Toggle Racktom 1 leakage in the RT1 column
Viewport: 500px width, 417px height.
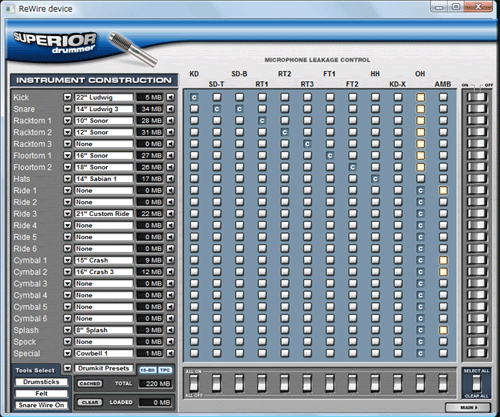[x=262, y=121]
